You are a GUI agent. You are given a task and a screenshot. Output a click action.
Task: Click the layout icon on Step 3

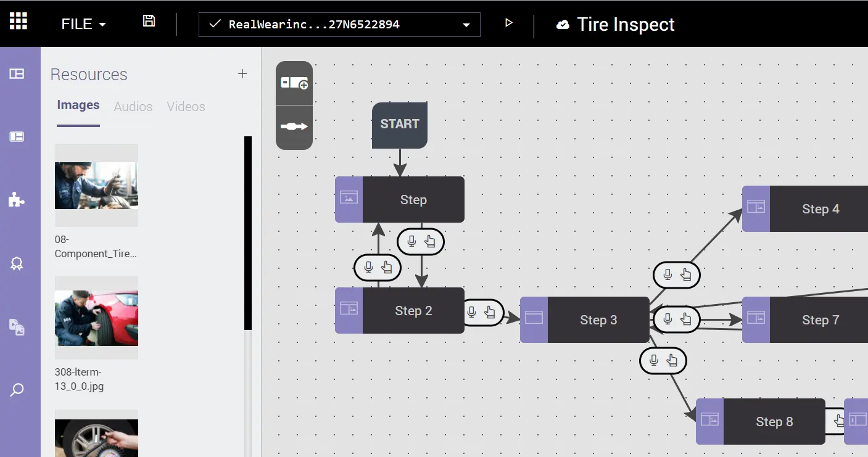[x=534, y=318]
